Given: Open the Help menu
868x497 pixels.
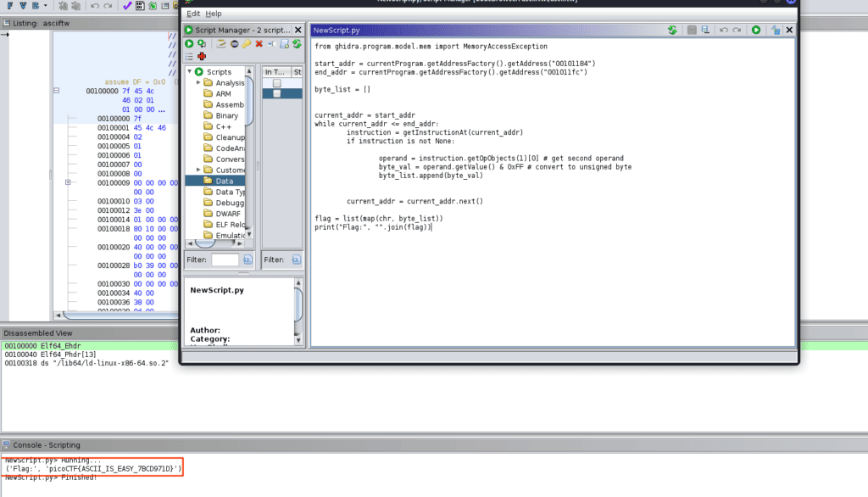Looking at the screenshot, I should pos(213,14).
